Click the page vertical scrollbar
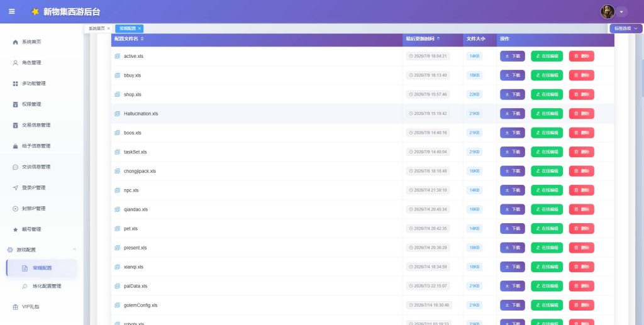The width and height of the screenshot is (644, 325). [642, 78]
